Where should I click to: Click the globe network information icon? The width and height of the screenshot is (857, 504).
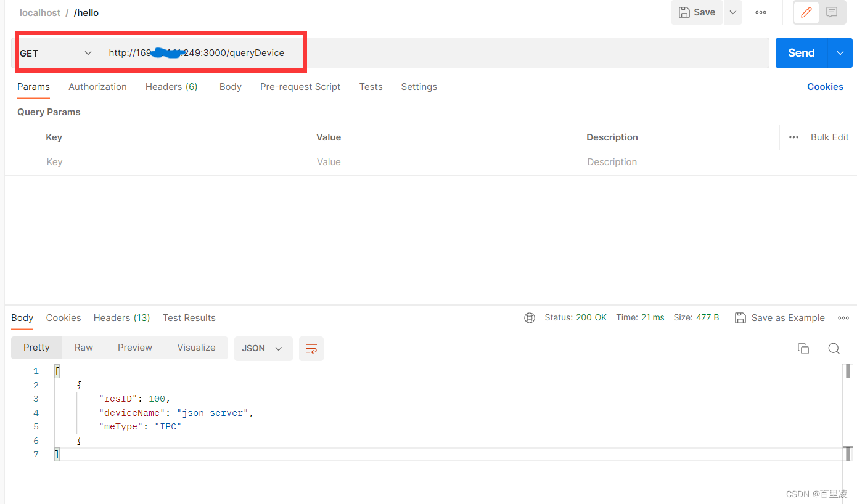(530, 318)
